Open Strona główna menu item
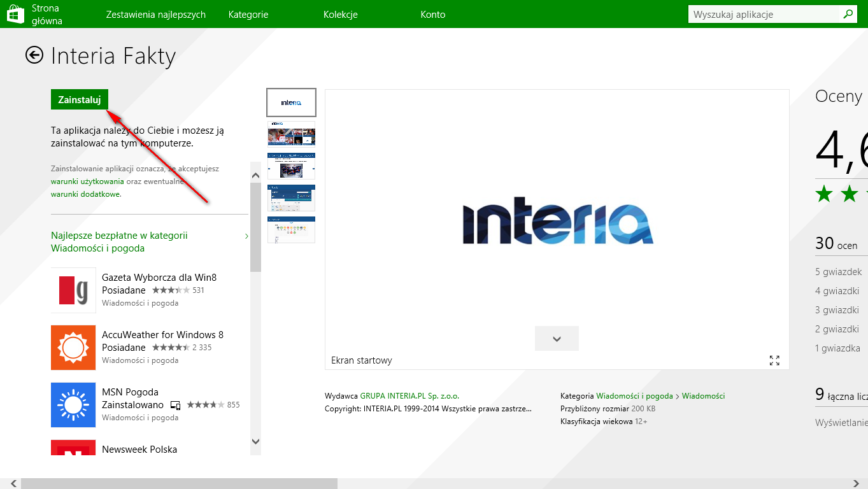The height and width of the screenshot is (489, 868). (47, 14)
